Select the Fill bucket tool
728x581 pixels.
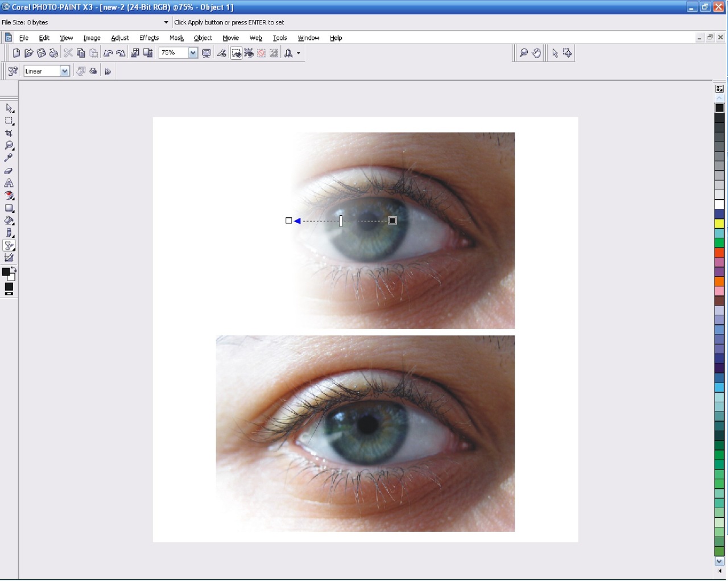click(x=9, y=221)
